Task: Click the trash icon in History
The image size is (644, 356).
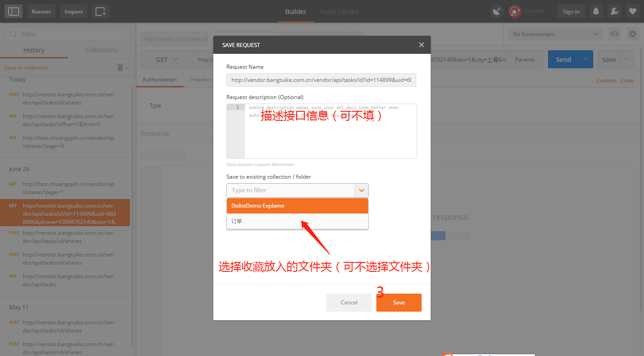Action: click(x=120, y=67)
